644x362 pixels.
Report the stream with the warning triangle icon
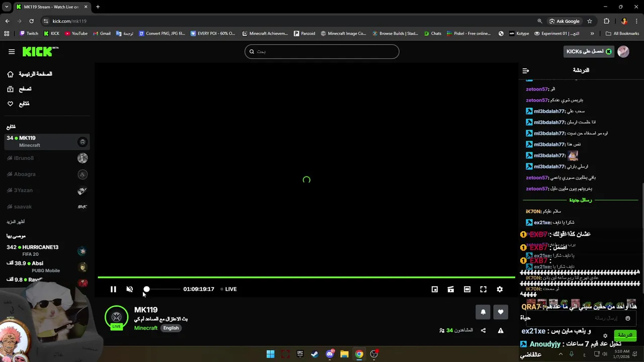pyautogui.click(x=501, y=330)
